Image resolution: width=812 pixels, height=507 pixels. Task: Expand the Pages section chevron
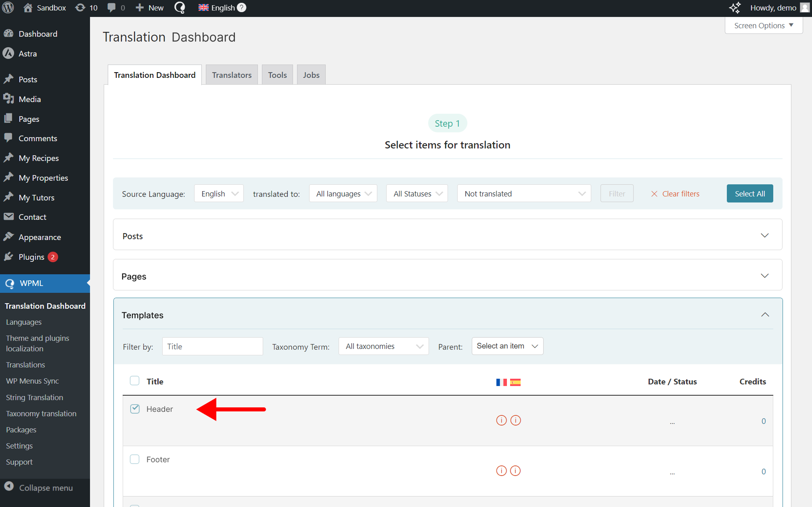click(x=765, y=275)
